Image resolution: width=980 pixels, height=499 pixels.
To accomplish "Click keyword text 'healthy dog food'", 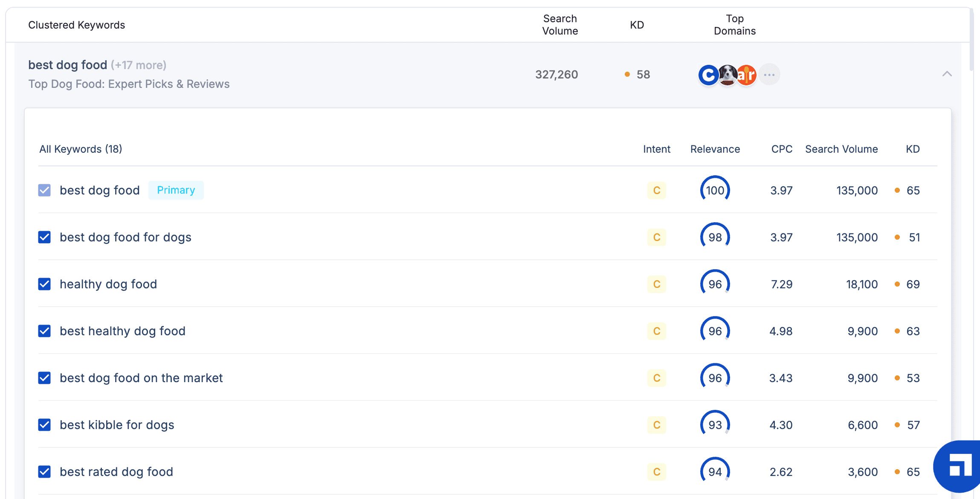I will click(x=108, y=284).
